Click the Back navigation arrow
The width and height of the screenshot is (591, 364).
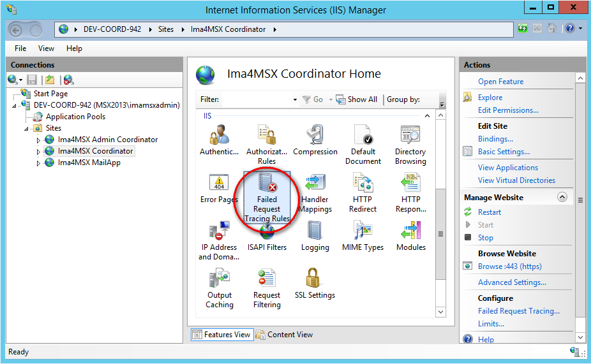[x=16, y=30]
